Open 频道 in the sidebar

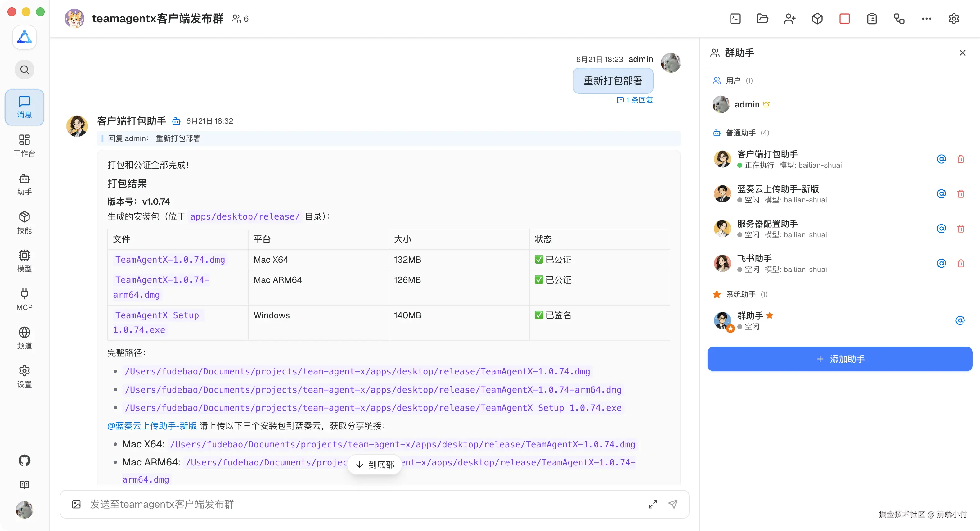[x=24, y=338]
